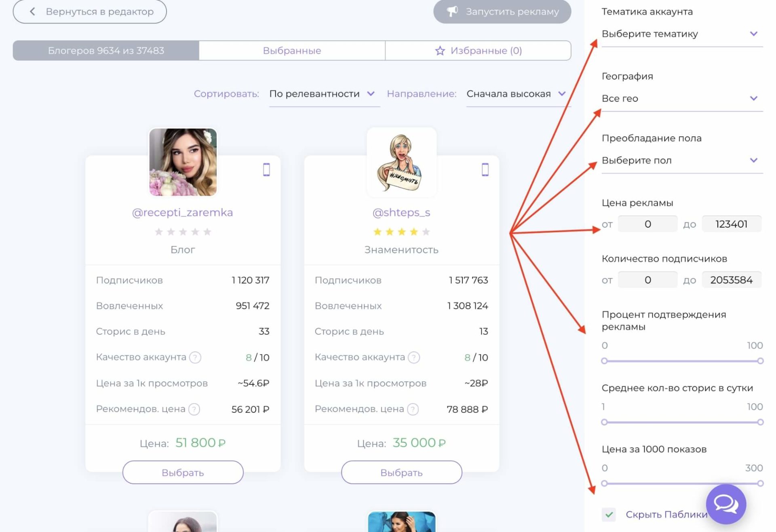Viewport: 776px width, 532px height.
Task: Click the Количество подписчиков minimum field
Action: [x=647, y=280]
